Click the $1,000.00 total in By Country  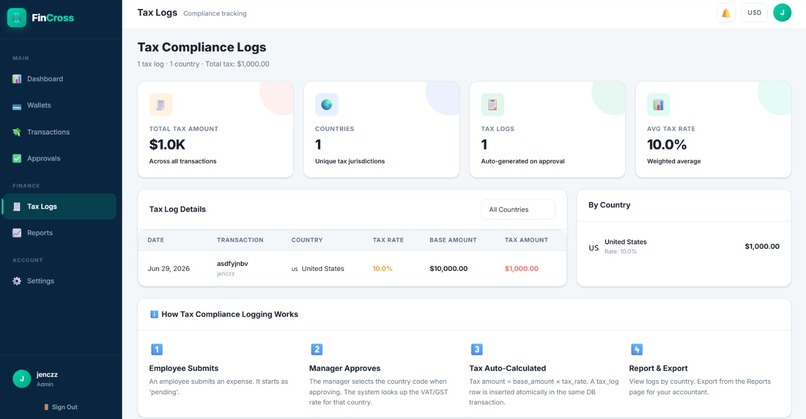[762, 247]
